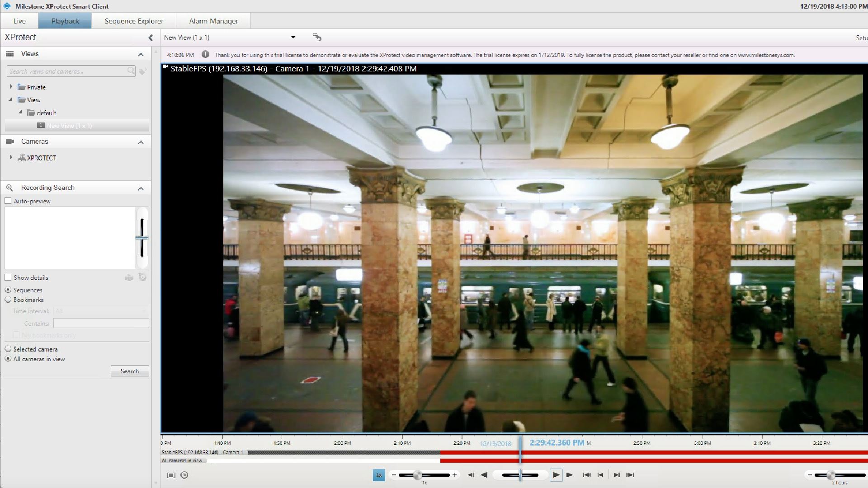
Task: Click the camera video image
Action: click(x=542, y=253)
